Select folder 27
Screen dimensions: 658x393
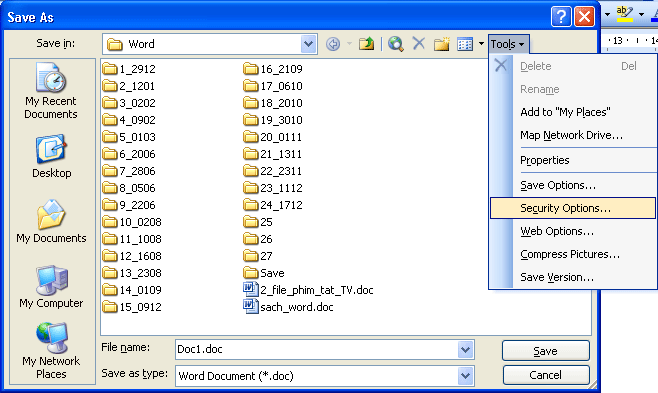pos(258,256)
